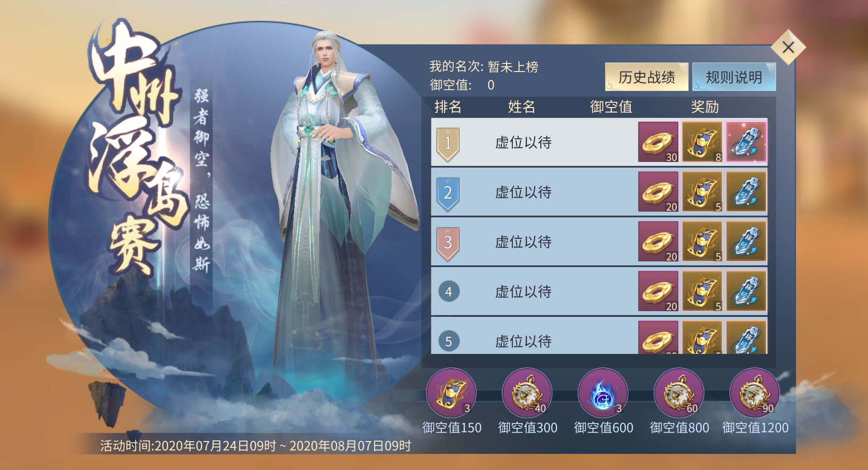Tap rank 1 pink-bordered title tag reward
Screen dimensions: 868x470
coord(746,142)
